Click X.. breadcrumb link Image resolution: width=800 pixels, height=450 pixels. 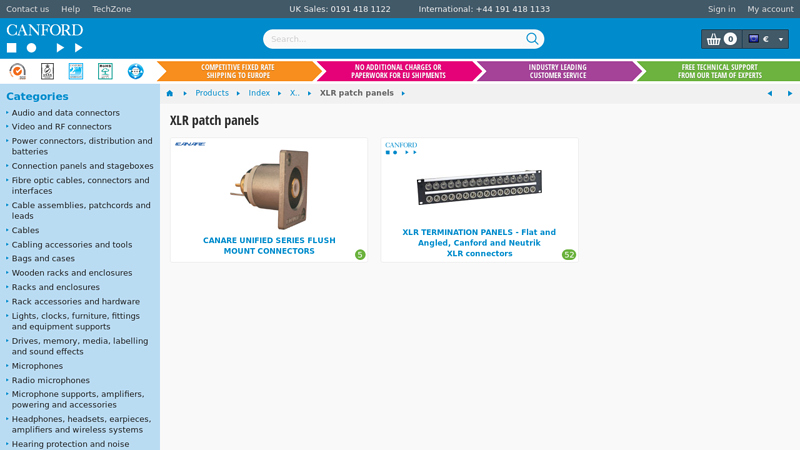point(294,93)
